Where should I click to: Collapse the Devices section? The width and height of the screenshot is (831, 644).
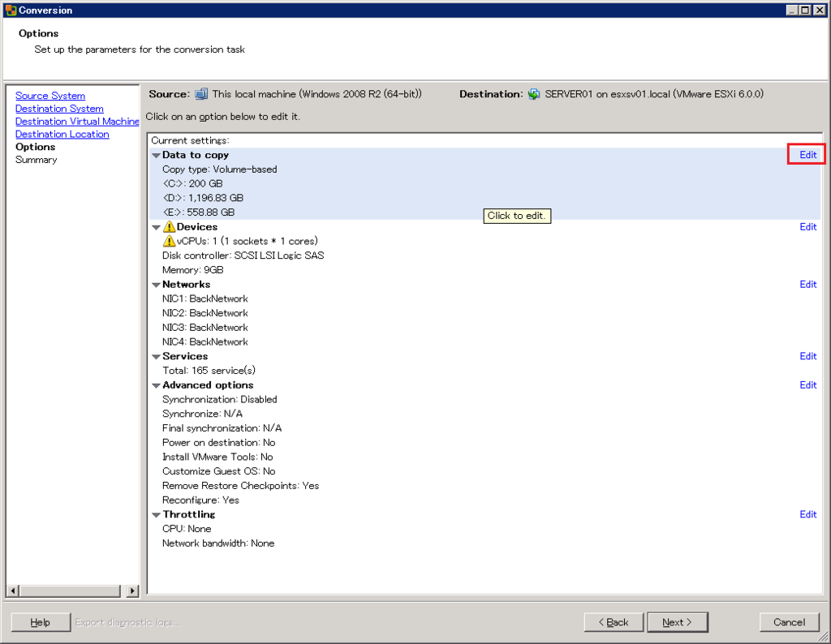pyautogui.click(x=156, y=228)
